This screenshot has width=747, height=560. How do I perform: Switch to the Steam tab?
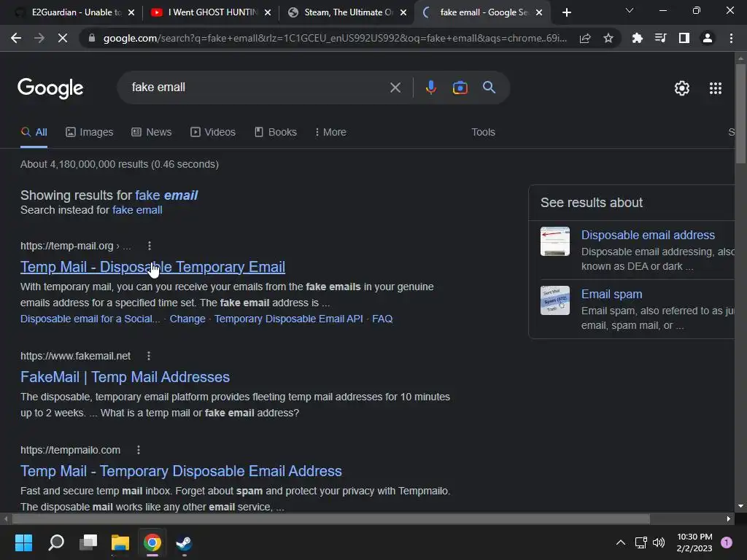tap(348, 12)
